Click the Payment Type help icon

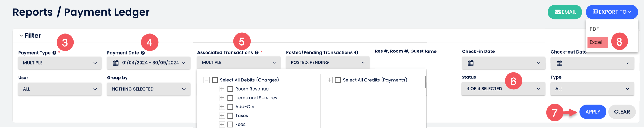(54, 53)
